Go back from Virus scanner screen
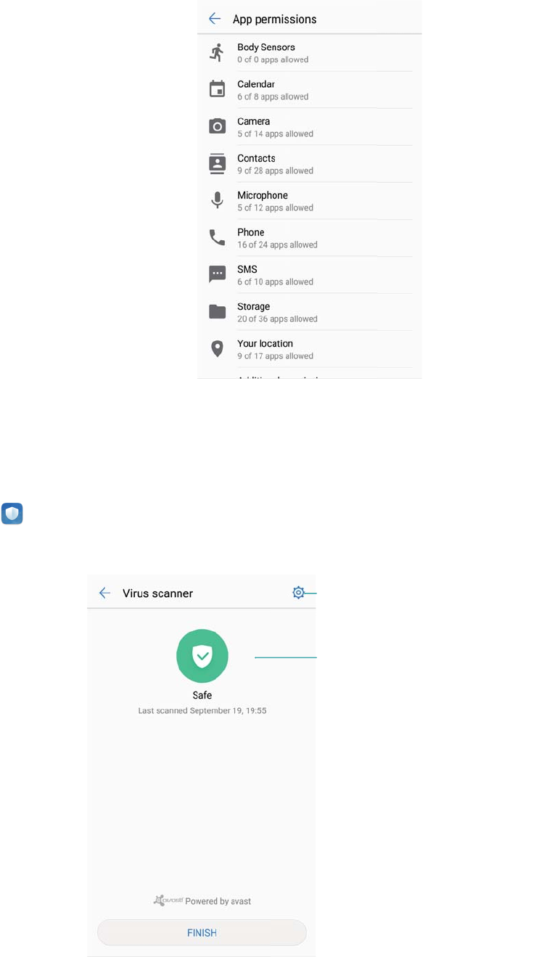This screenshot has height=957, width=560. pos(104,593)
